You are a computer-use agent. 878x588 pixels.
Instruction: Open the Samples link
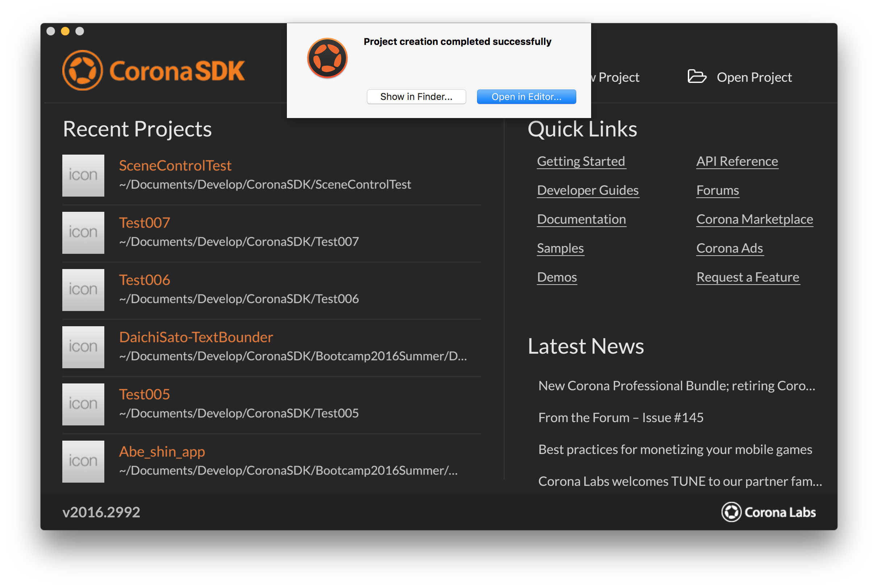click(x=560, y=248)
